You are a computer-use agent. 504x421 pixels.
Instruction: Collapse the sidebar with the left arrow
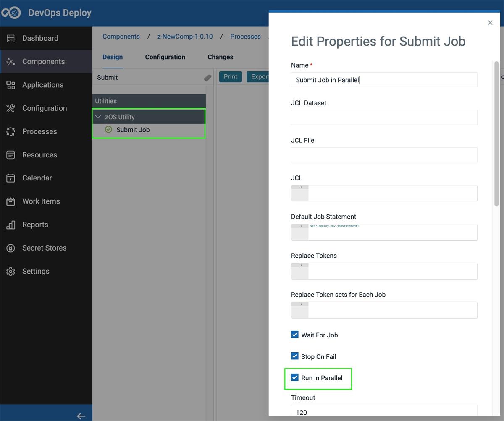pos(81,416)
